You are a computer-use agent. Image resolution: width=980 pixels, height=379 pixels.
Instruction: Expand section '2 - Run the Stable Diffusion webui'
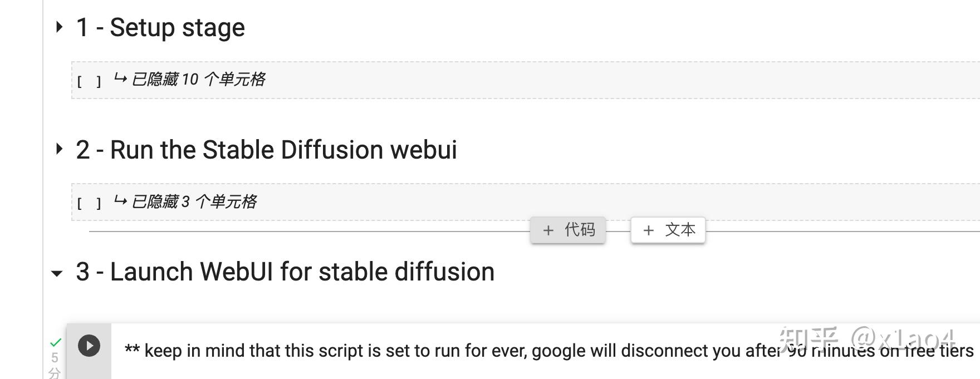coord(58,149)
